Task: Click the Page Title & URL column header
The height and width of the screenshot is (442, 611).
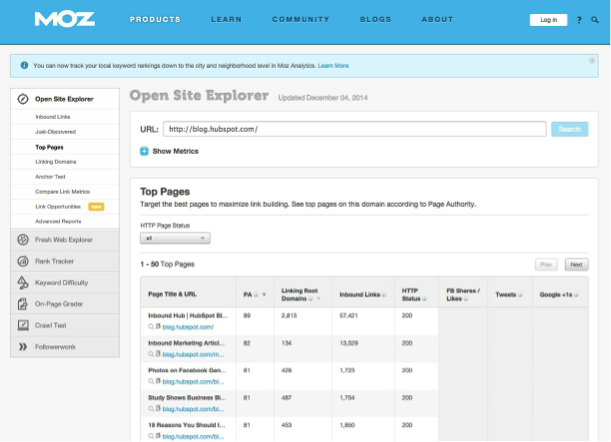Action: (x=172, y=294)
